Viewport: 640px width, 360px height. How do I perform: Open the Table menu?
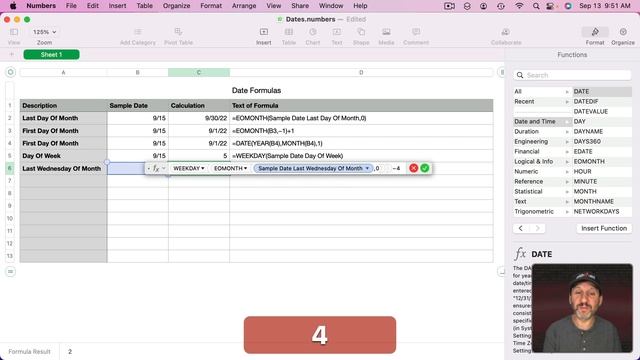(144, 6)
